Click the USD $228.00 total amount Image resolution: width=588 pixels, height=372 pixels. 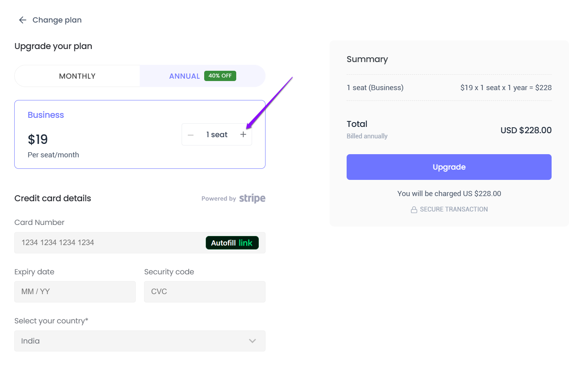[525, 130]
